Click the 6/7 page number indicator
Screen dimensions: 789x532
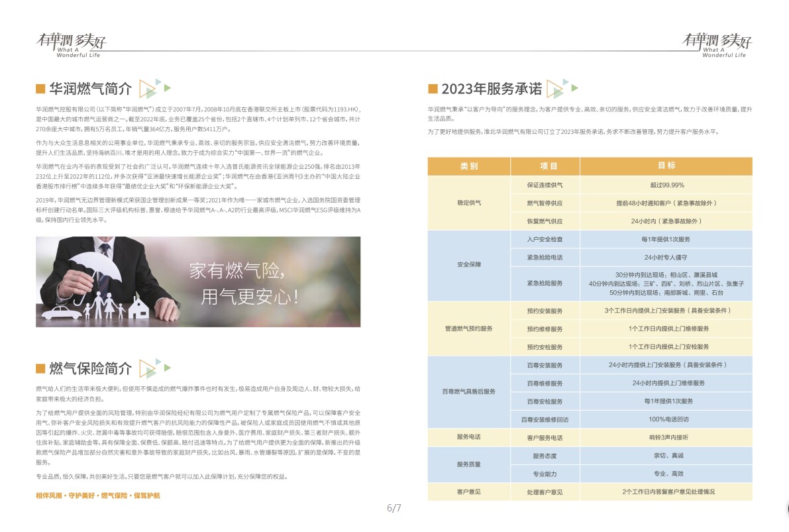pos(394,509)
